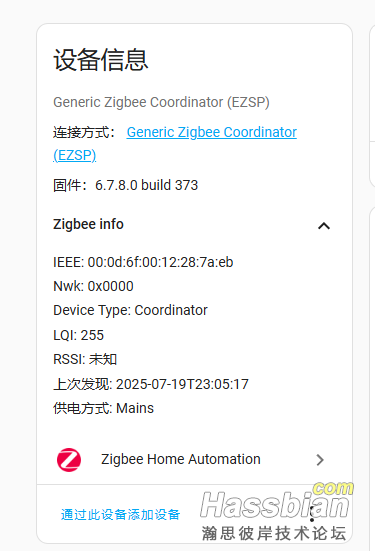This screenshot has width=375, height=551.
Task: Select the Zigbee Home Automation integration row
Action: pos(192,460)
